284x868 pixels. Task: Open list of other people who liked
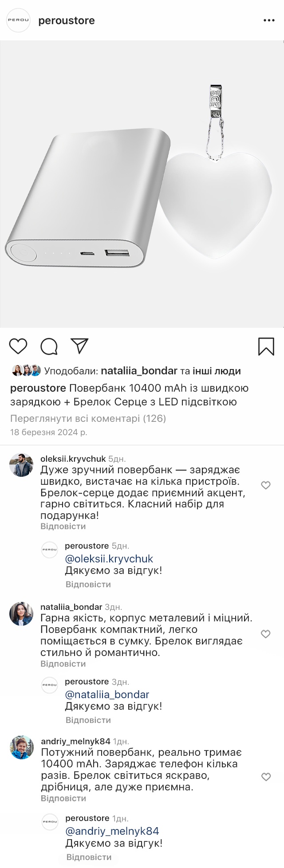pyautogui.click(x=217, y=371)
